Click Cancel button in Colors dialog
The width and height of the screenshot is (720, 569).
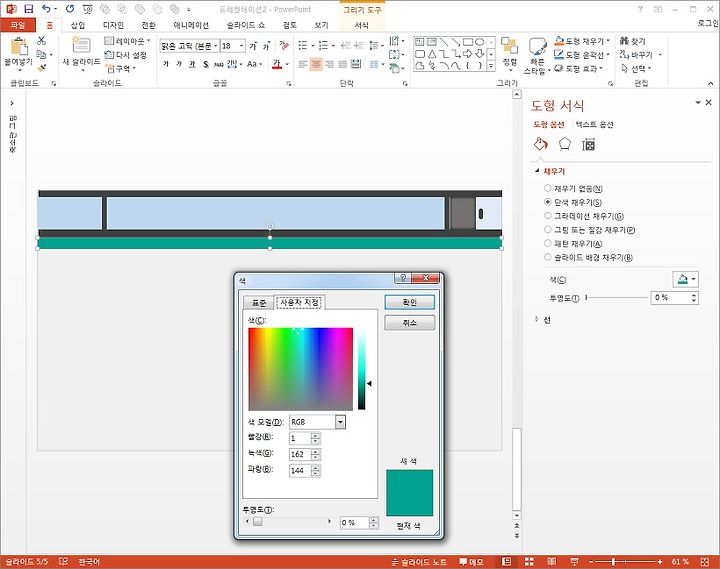coord(409,322)
